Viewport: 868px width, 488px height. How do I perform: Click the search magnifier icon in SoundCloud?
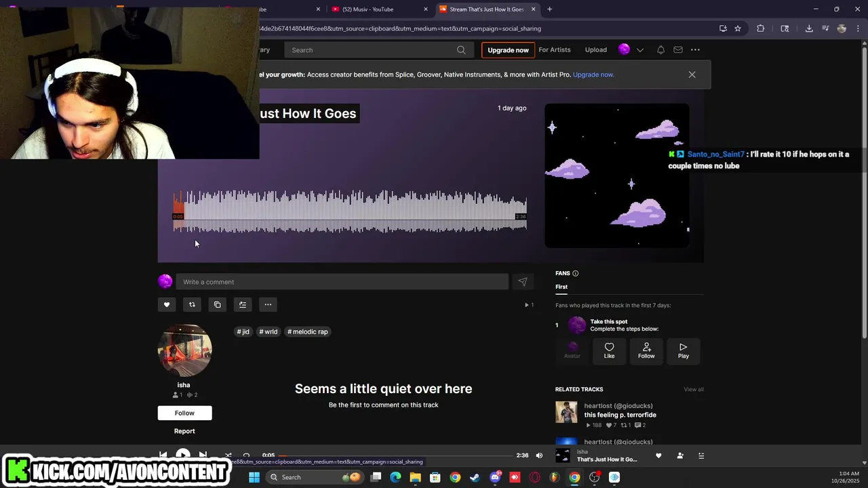(461, 50)
